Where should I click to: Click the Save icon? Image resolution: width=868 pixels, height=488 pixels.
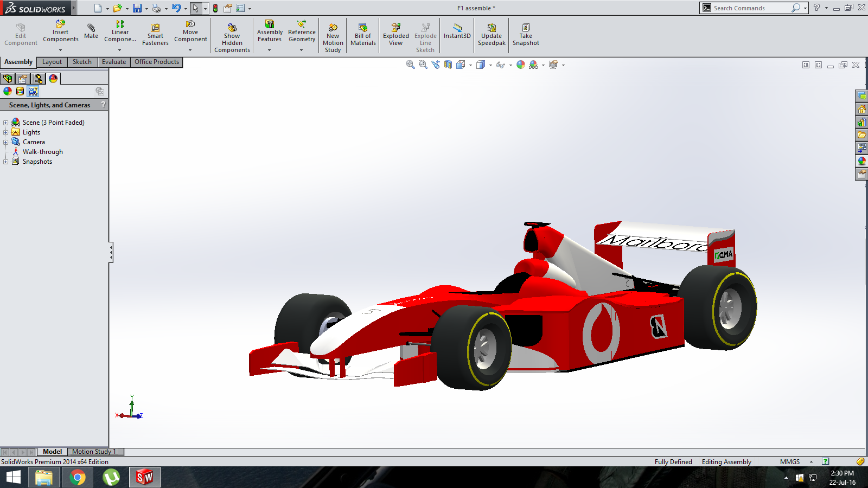[137, 8]
